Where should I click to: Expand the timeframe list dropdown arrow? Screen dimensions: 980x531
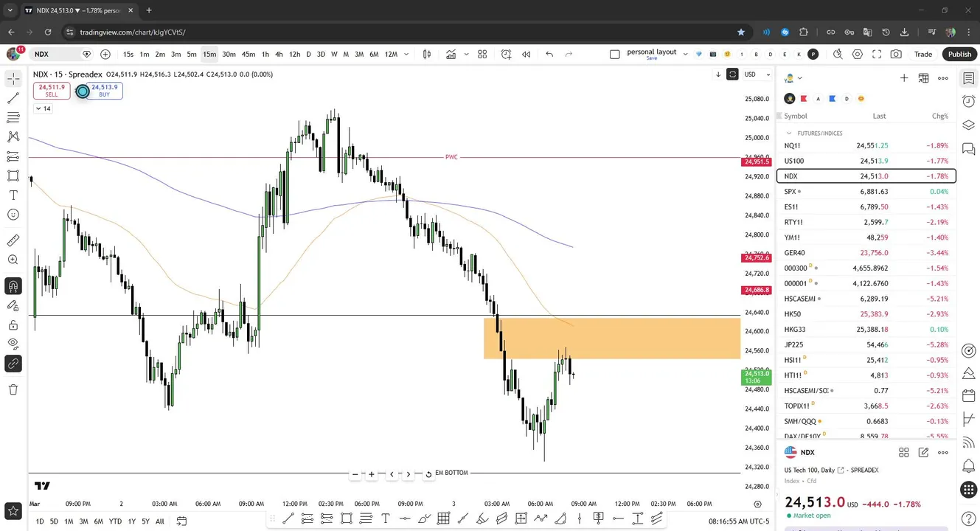pos(406,54)
